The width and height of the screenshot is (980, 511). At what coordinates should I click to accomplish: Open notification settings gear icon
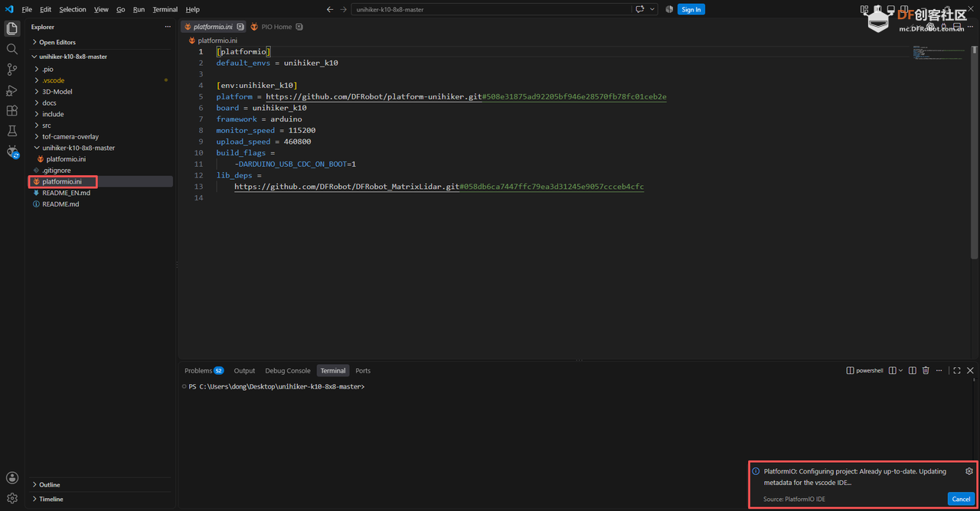click(969, 471)
